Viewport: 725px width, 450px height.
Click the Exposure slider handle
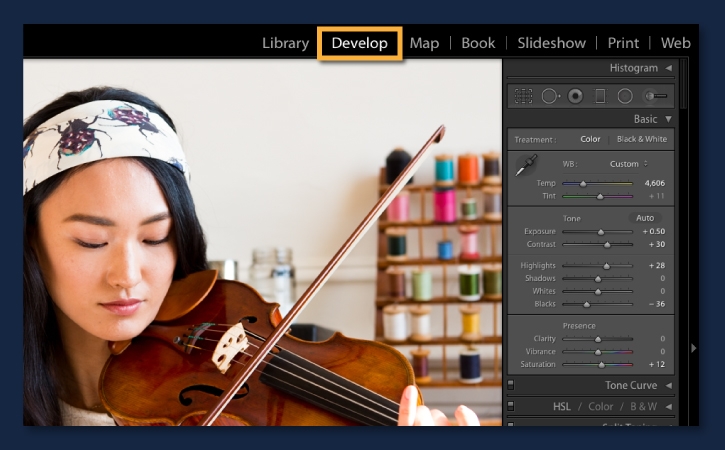click(x=601, y=232)
